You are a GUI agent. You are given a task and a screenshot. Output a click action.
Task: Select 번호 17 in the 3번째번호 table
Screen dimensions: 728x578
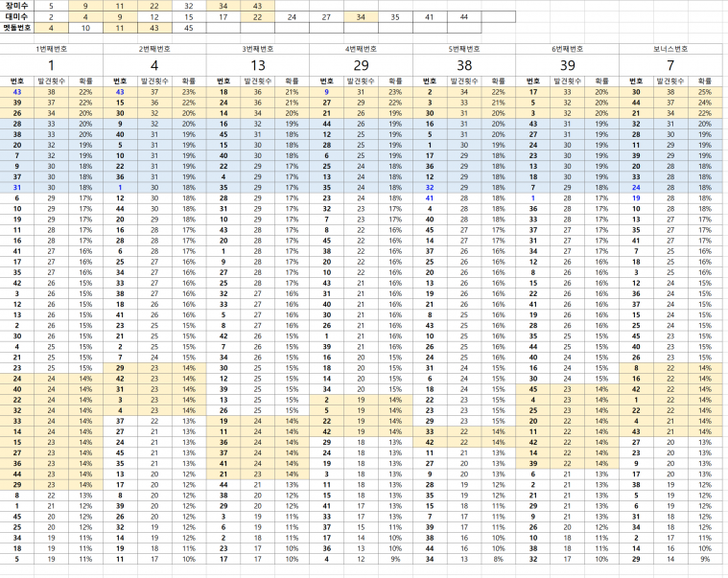coord(223,559)
